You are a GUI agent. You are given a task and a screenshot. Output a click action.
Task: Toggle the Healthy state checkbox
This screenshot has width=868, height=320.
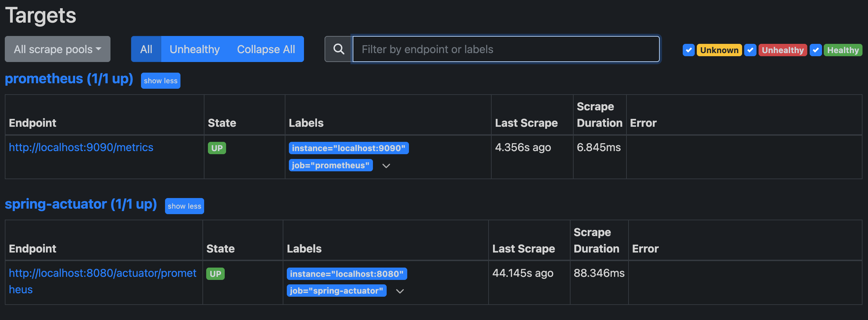click(816, 50)
